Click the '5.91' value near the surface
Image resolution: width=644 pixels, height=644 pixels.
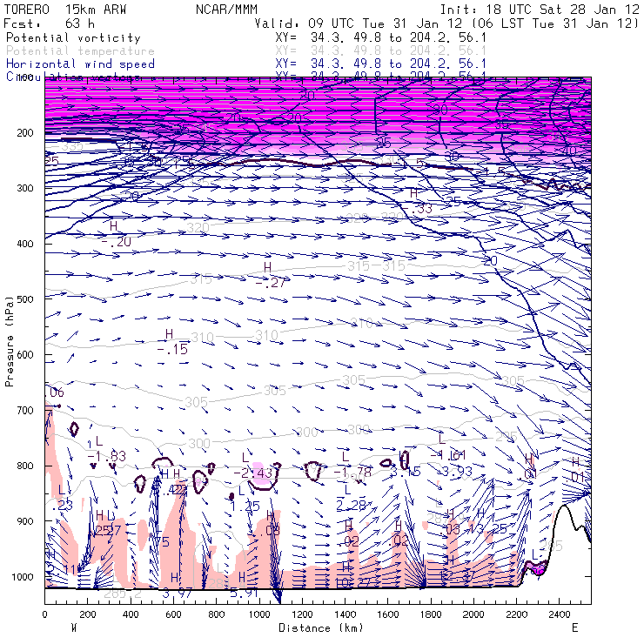tap(244, 593)
